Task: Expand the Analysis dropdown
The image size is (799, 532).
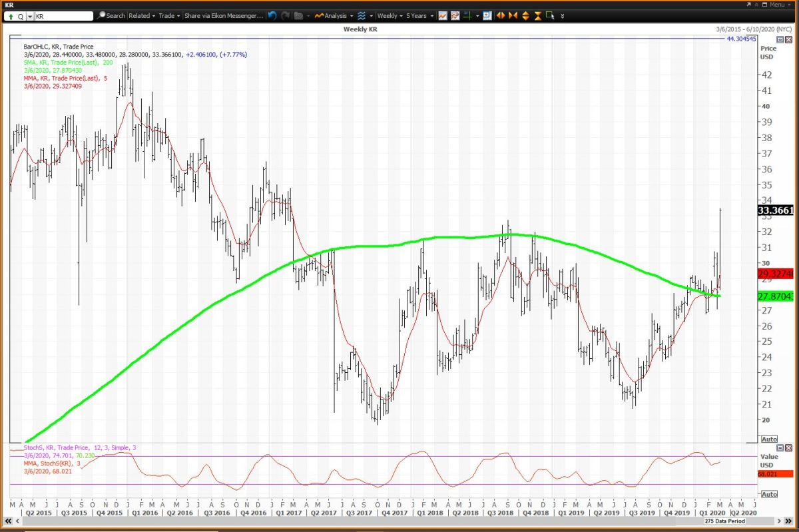Action: click(335, 15)
